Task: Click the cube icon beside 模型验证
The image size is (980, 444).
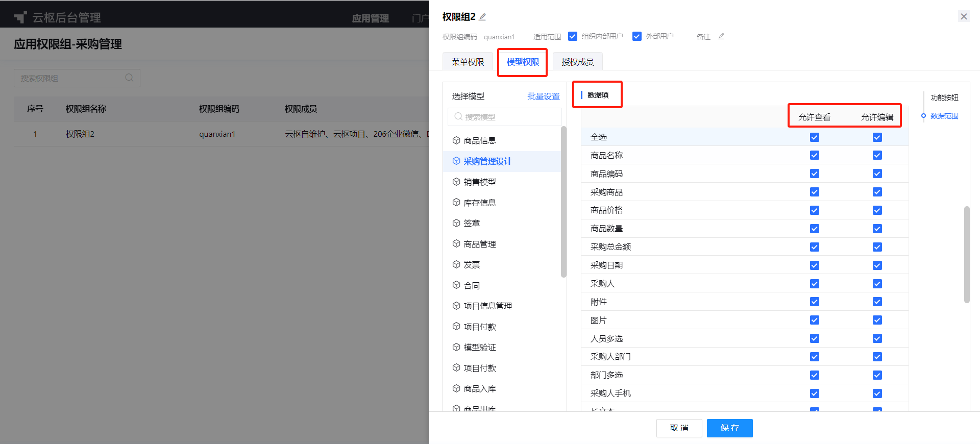Action: pos(456,347)
